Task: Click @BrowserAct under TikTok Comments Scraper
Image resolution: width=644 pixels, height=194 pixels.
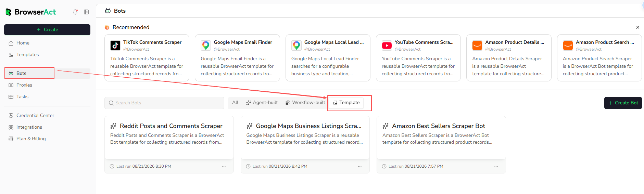Action: (136, 49)
